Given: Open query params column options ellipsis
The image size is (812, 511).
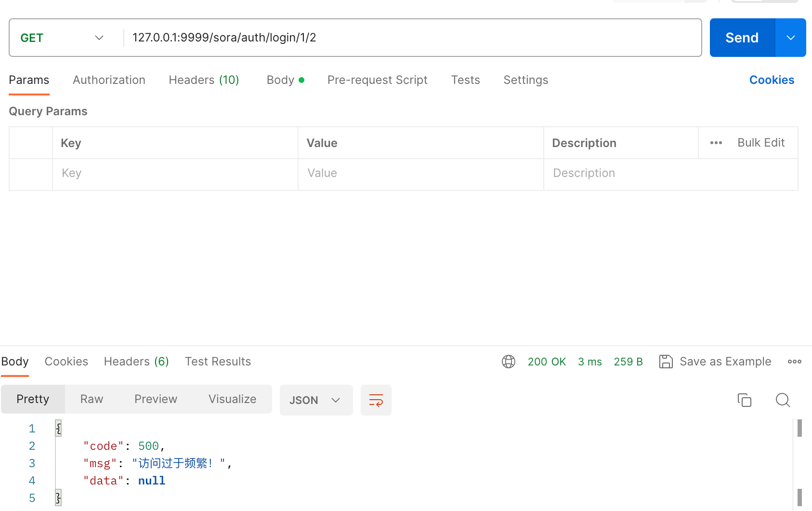Looking at the screenshot, I should click(716, 143).
